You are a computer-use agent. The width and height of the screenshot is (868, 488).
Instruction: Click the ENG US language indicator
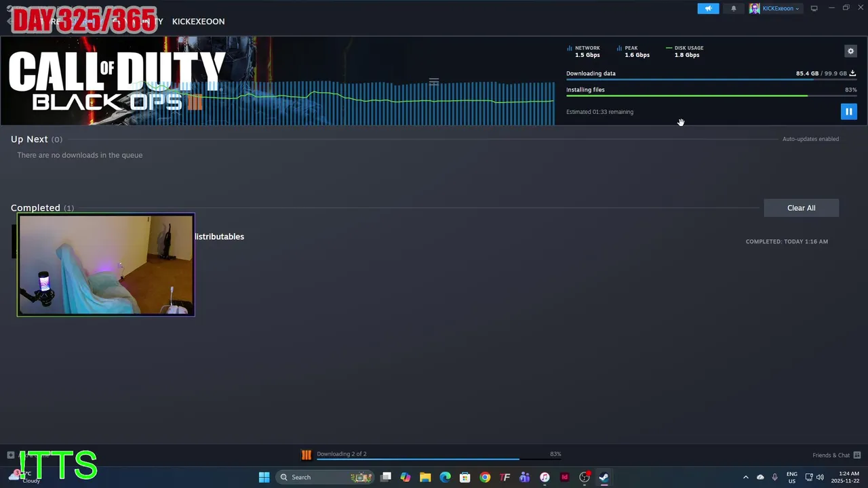point(791,477)
